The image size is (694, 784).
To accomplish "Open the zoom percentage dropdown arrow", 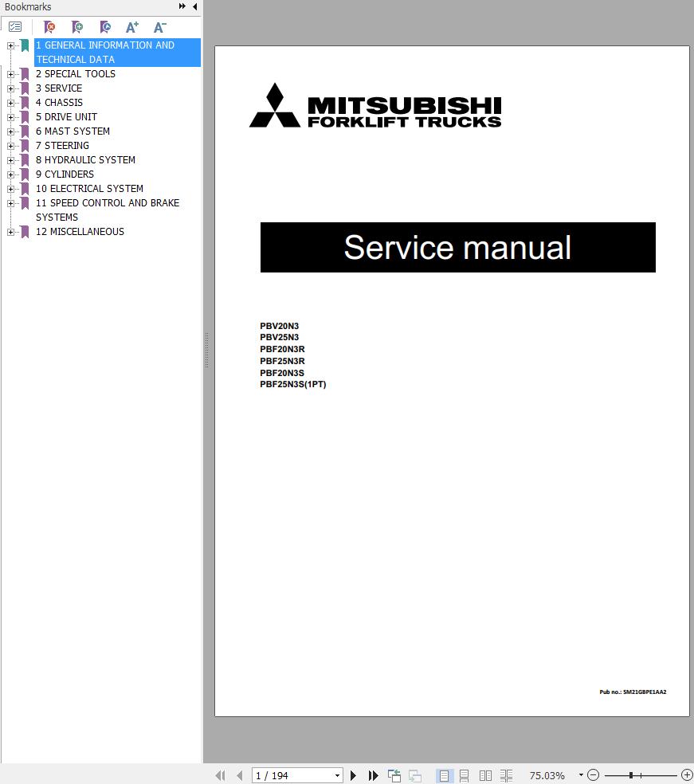I will click(581, 775).
